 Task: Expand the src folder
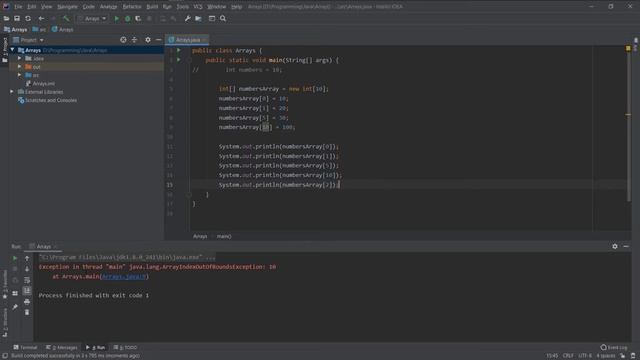pyautogui.click(x=19, y=75)
